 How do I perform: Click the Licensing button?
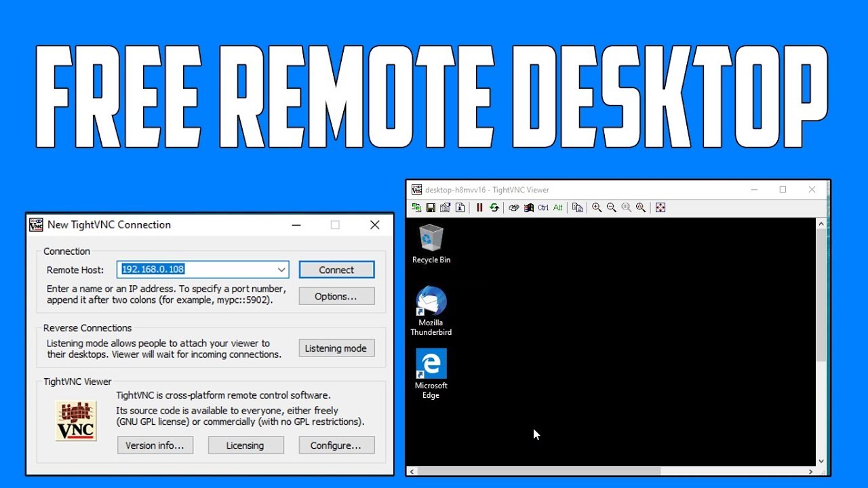coord(245,445)
